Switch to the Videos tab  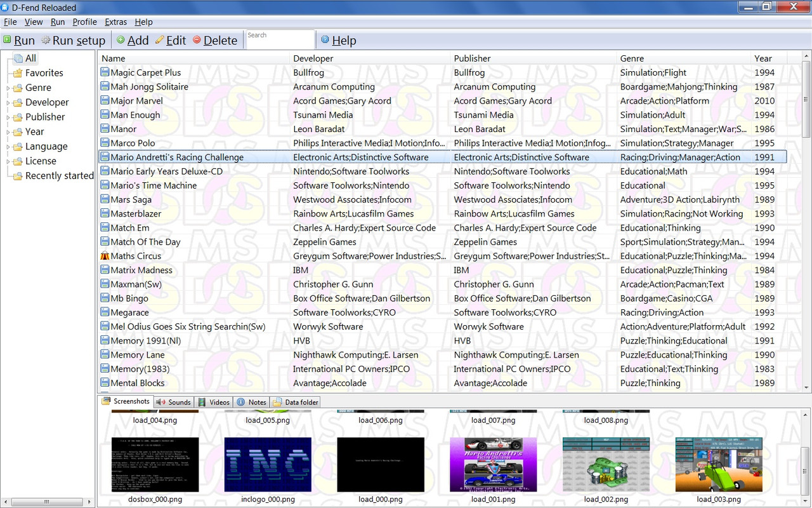click(x=214, y=402)
